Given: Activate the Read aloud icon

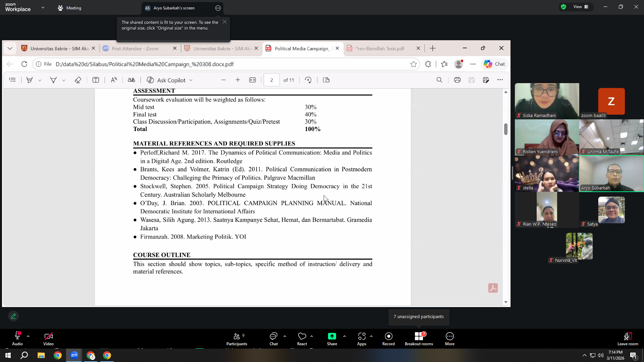Looking at the screenshot, I should pyautogui.click(x=114, y=80).
